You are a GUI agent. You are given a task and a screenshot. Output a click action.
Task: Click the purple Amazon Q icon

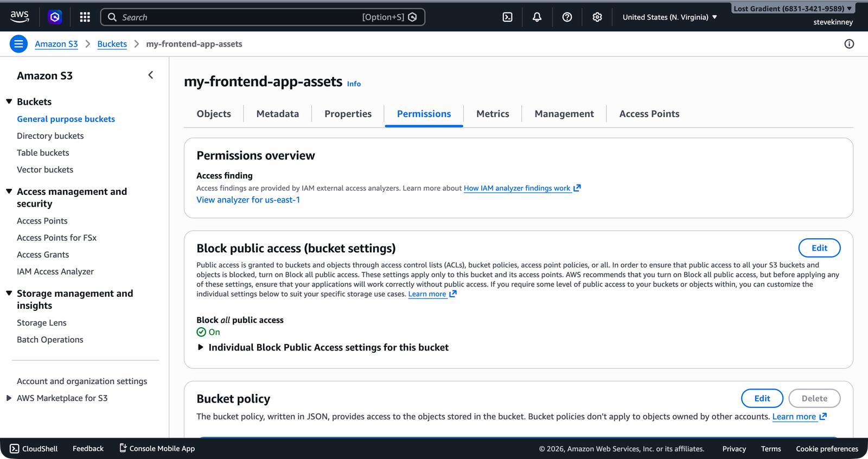[55, 17]
